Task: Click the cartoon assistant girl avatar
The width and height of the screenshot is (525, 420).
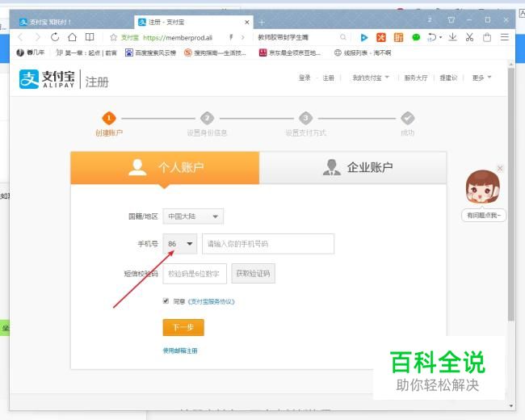Action: point(482,187)
